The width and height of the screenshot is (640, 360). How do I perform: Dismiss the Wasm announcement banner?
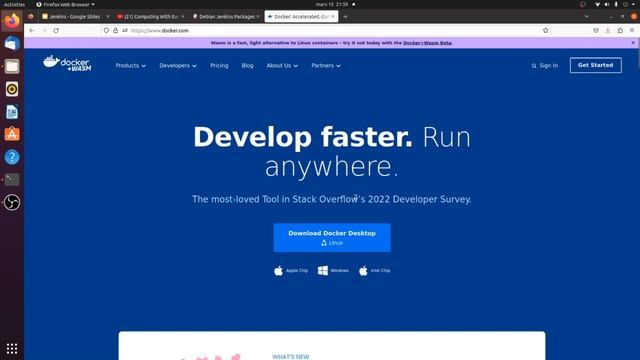tap(633, 43)
